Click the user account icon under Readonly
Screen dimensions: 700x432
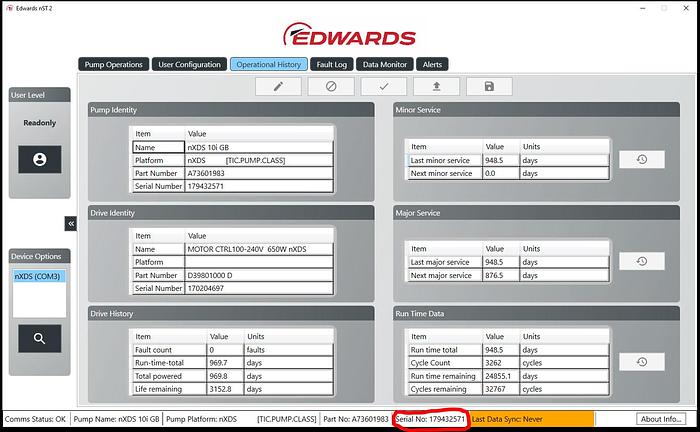coord(39,159)
